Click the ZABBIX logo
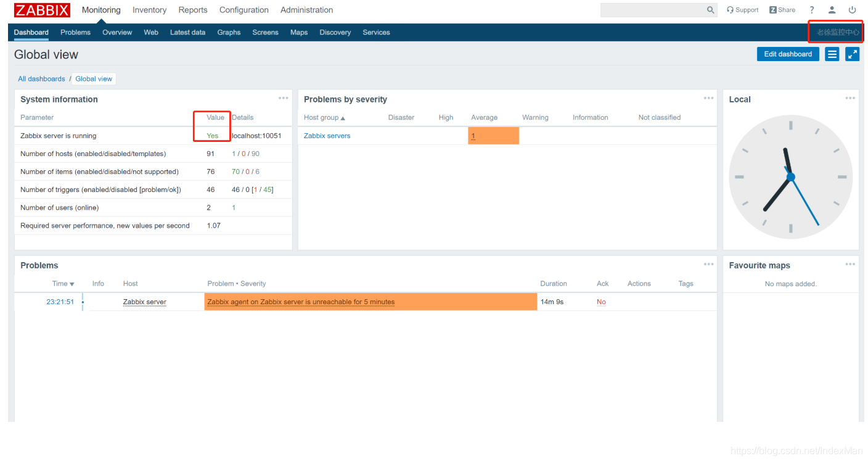The image size is (868, 462). 42,10
